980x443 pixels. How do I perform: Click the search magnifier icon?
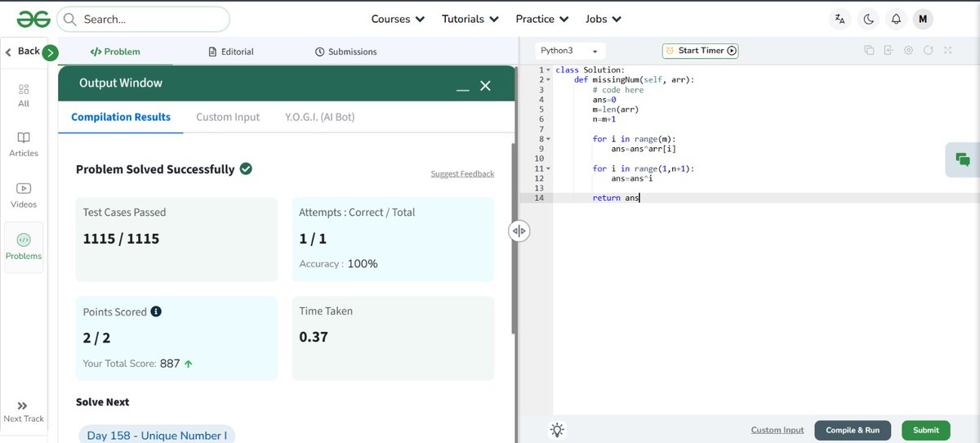[x=69, y=19]
